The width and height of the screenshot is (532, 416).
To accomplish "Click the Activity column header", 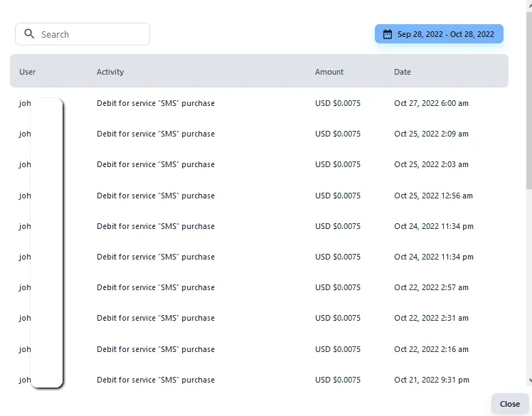I will tap(110, 72).
